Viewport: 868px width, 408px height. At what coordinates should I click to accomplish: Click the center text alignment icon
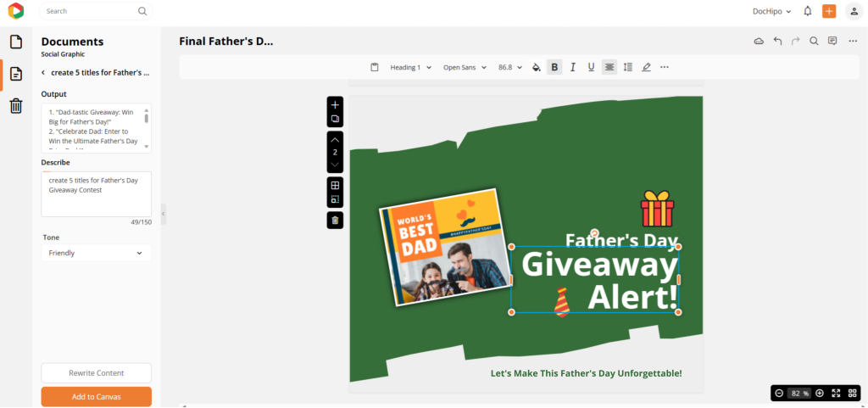(609, 67)
